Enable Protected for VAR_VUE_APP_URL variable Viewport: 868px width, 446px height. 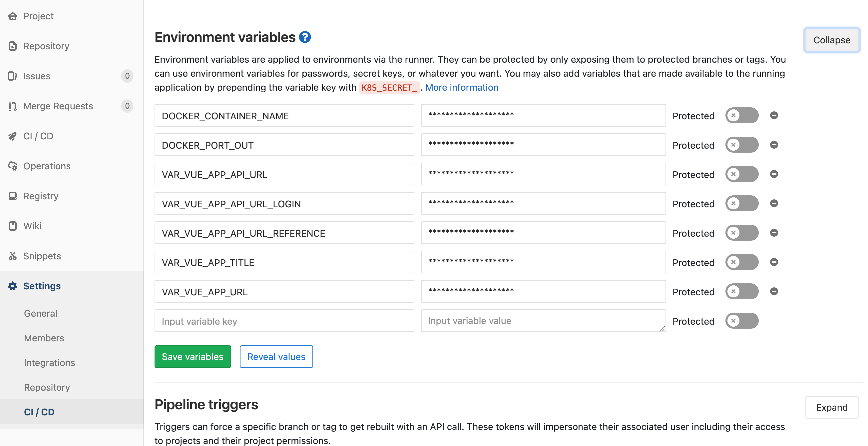click(742, 291)
